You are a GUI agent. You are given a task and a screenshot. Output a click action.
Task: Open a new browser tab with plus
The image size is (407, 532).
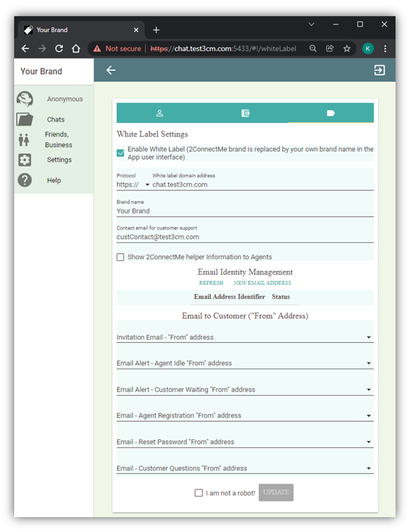coord(156,30)
